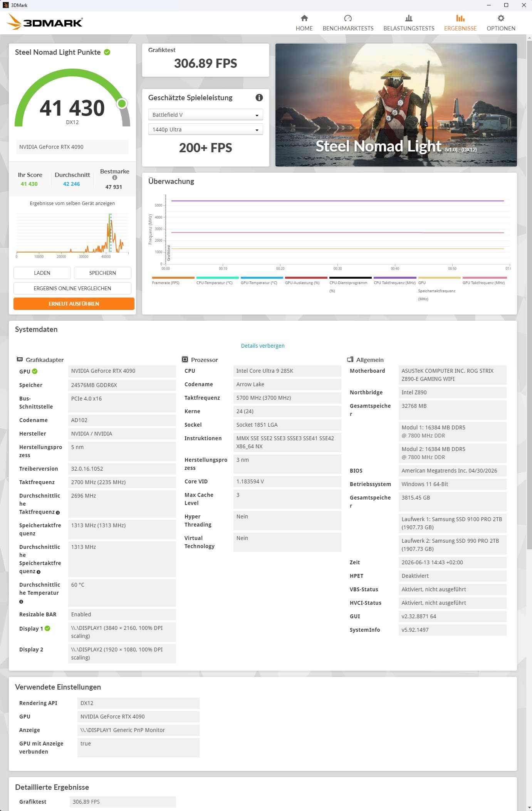Click the BIOS American Megatrends value
The image size is (532, 811).
[x=453, y=471]
